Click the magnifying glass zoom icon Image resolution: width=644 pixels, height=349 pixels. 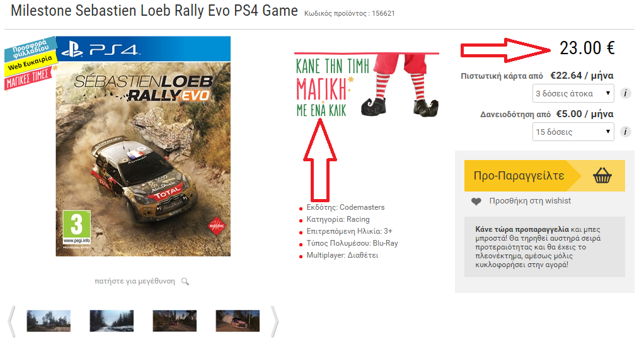pyautogui.click(x=185, y=281)
